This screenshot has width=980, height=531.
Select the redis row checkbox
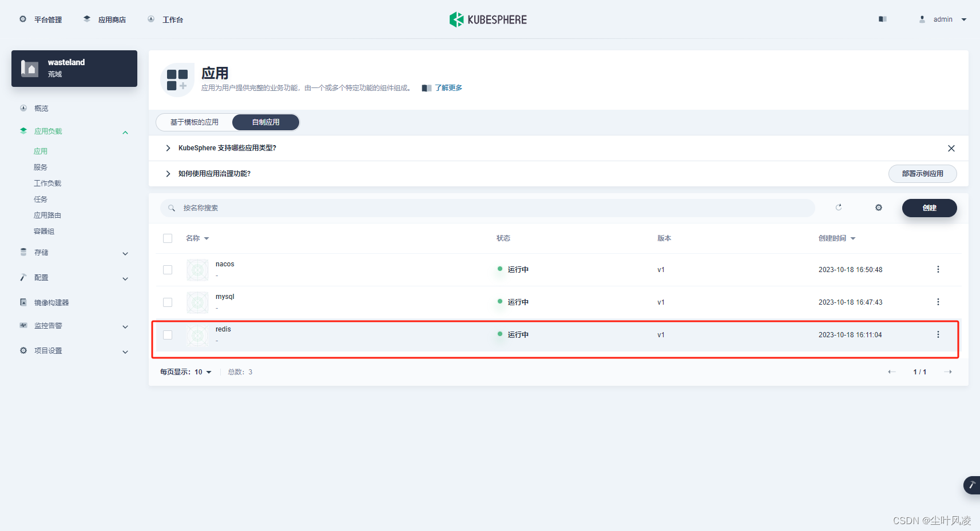[x=168, y=335]
